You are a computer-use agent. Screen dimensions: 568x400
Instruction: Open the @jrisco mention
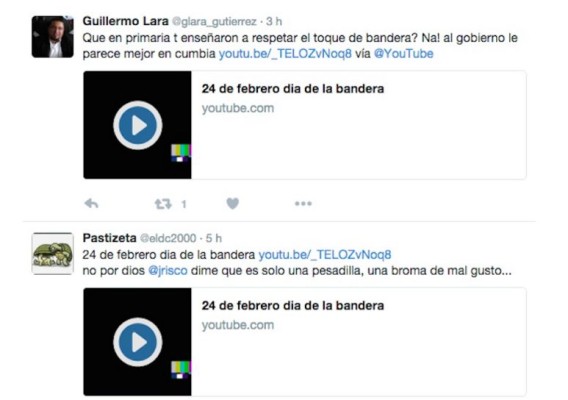[168, 271]
